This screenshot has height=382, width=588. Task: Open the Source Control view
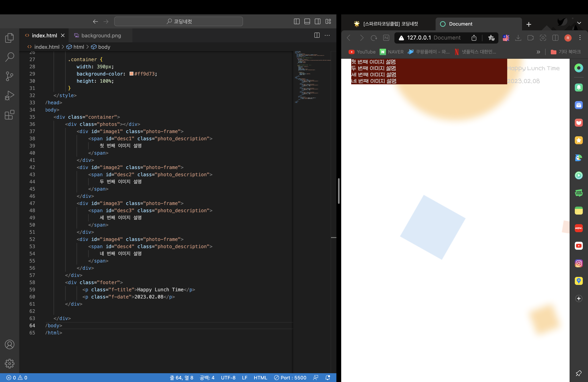pos(9,76)
